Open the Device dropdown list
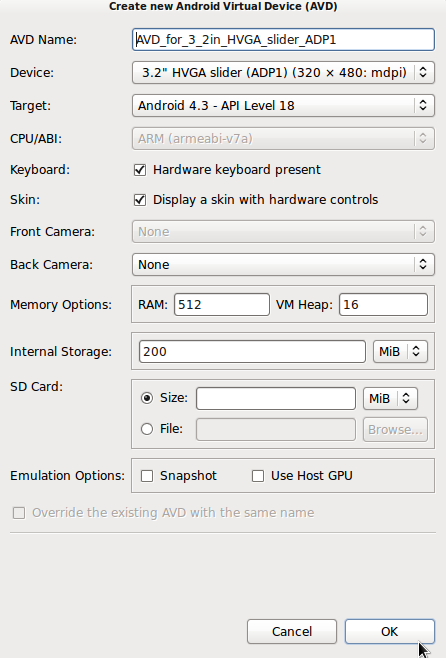Image resolution: width=446 pixels, height=658 pixels. [x=283, y=72]
